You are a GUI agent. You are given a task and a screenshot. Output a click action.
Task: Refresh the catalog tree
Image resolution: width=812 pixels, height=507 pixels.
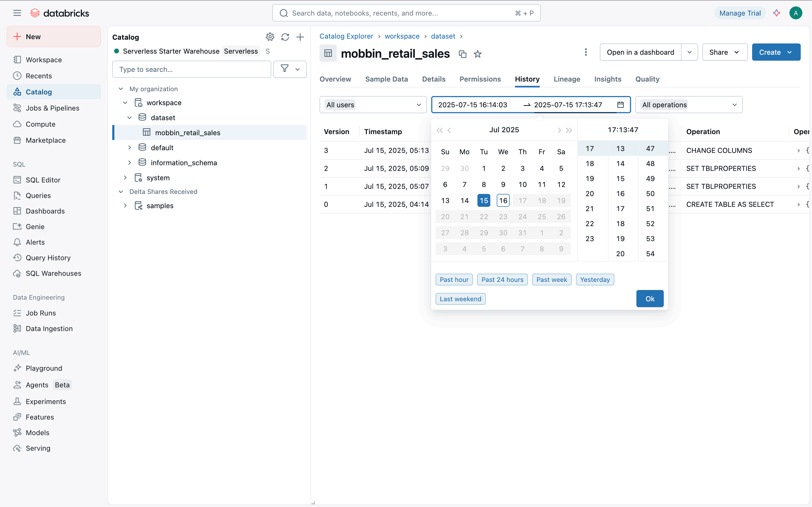point(285,37)
